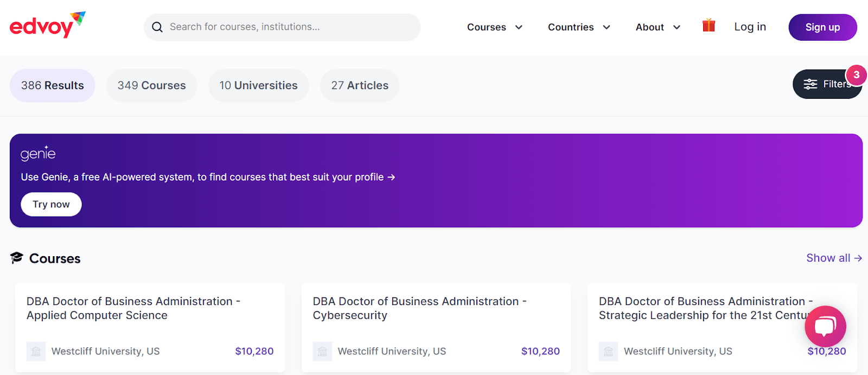Click the Courses section heading
Viewport: 868px width, 375px height.
pos(55,258)
